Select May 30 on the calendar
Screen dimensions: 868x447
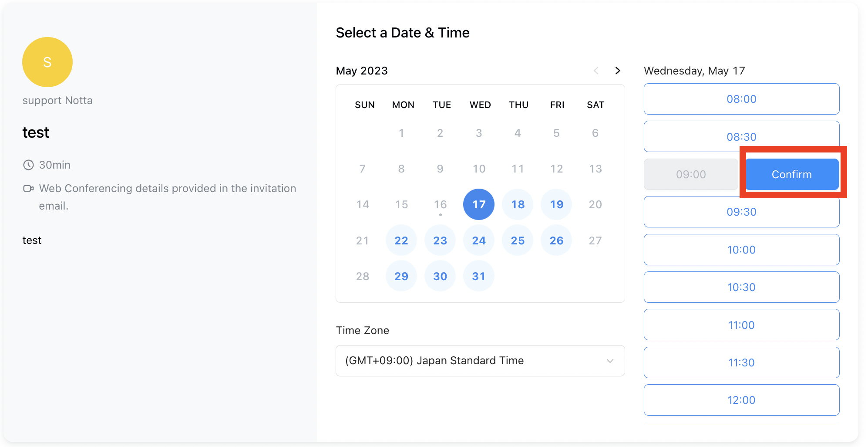click(x=440, y=276)
